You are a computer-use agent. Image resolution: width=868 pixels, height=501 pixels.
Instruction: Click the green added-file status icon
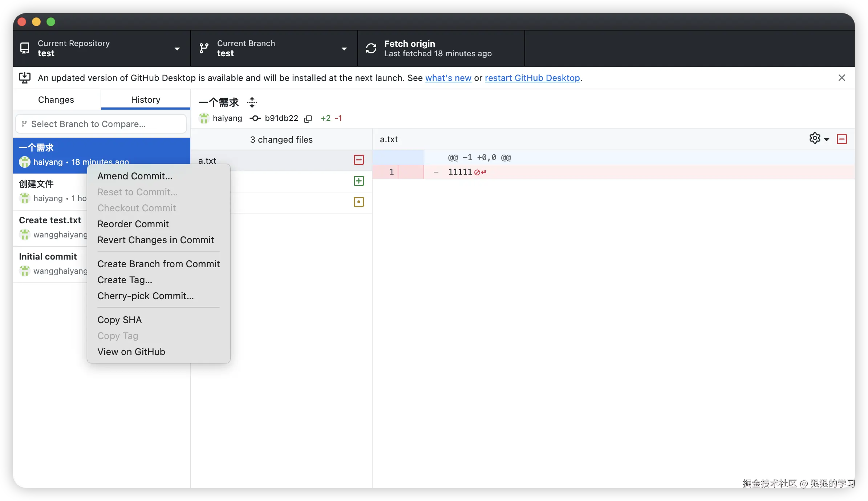tap(358, 181)
